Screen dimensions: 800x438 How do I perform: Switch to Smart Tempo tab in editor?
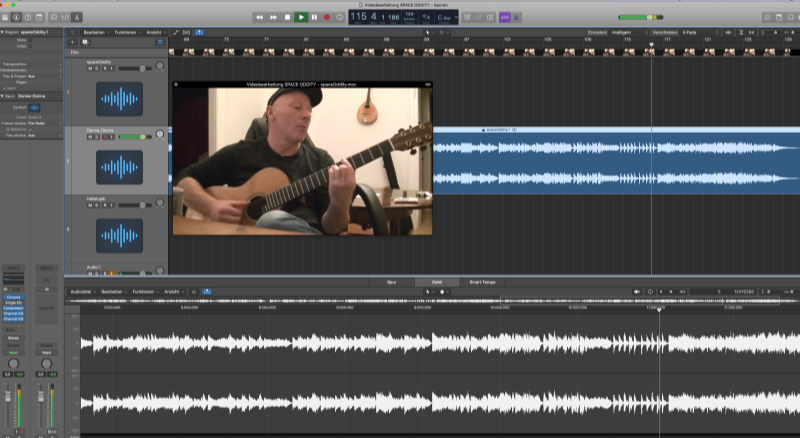(482, 282)
